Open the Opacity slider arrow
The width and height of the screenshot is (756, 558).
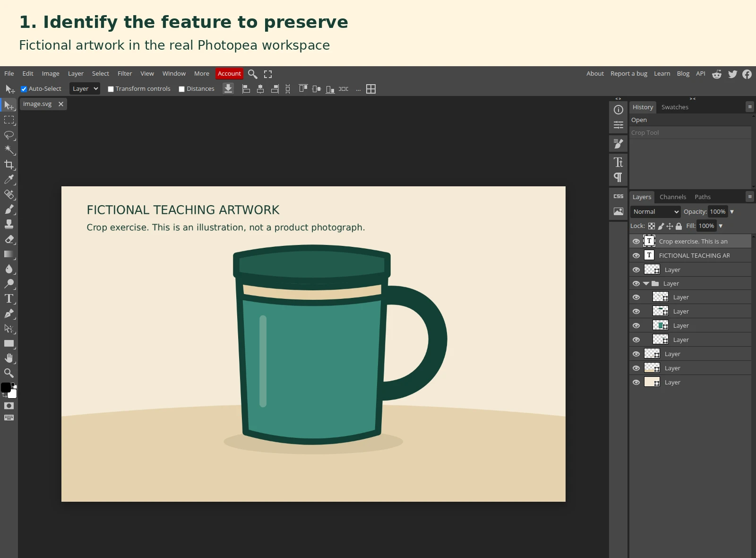pos(732,212)
